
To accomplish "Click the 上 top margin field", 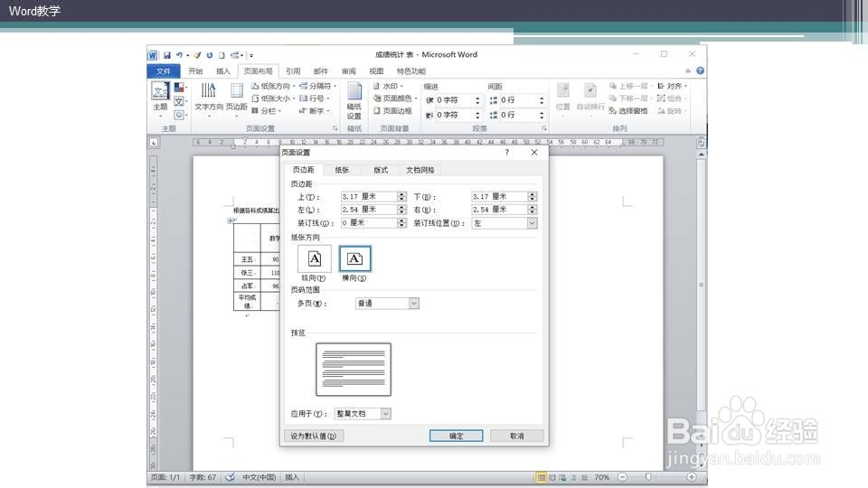I will (x=369, y=196).
